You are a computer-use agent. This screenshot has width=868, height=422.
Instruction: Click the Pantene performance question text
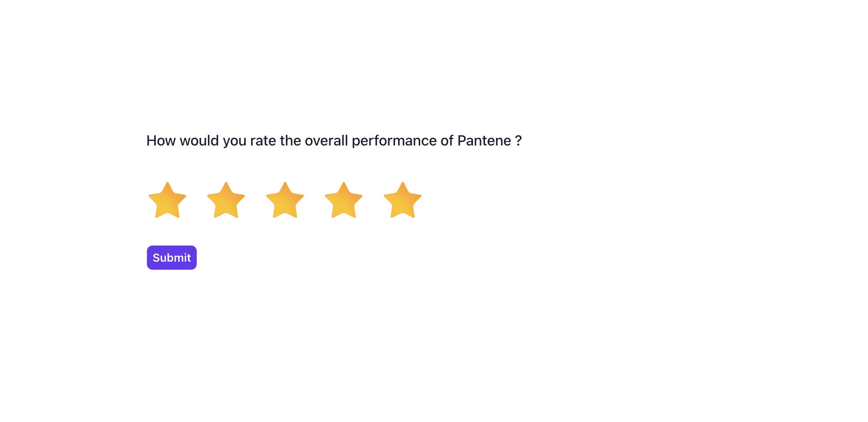point(334,141)
